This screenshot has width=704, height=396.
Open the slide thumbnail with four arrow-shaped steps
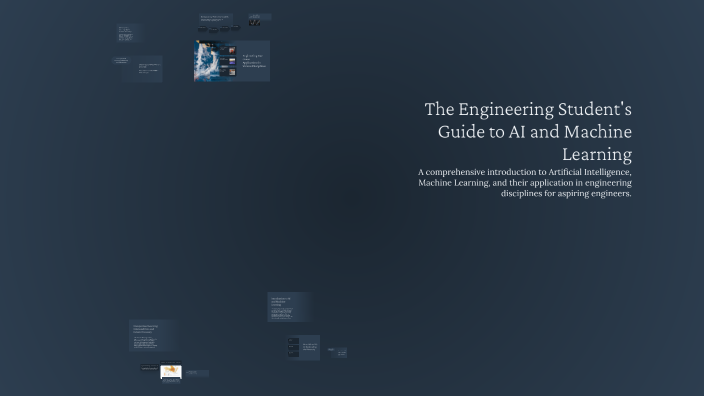219,23
